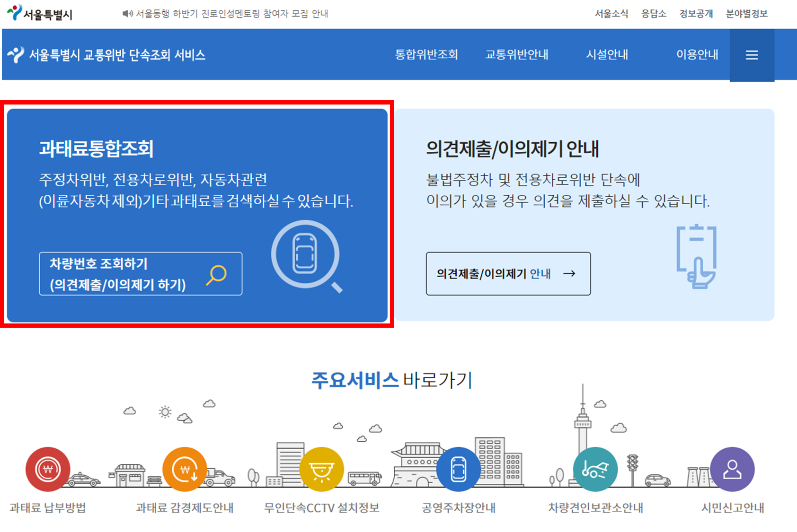
Task: Open the 서울동행 멘토링 announcement link
Action: (x=232, y=14)
